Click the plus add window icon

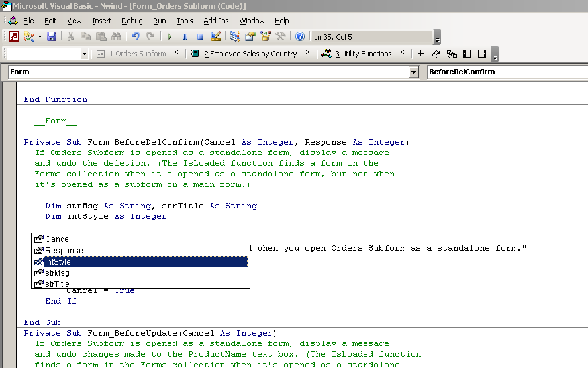[420, 54]
